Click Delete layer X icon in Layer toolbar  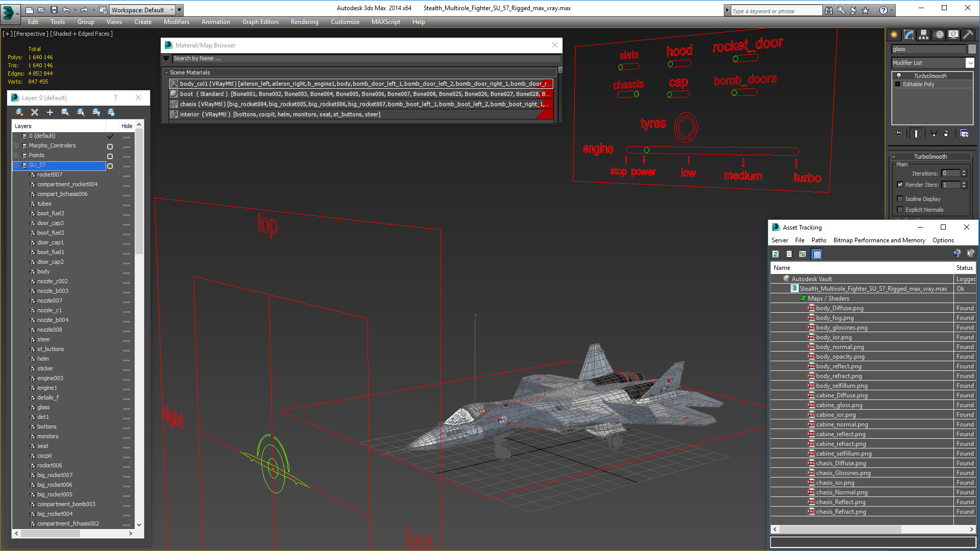pos(35,112)
